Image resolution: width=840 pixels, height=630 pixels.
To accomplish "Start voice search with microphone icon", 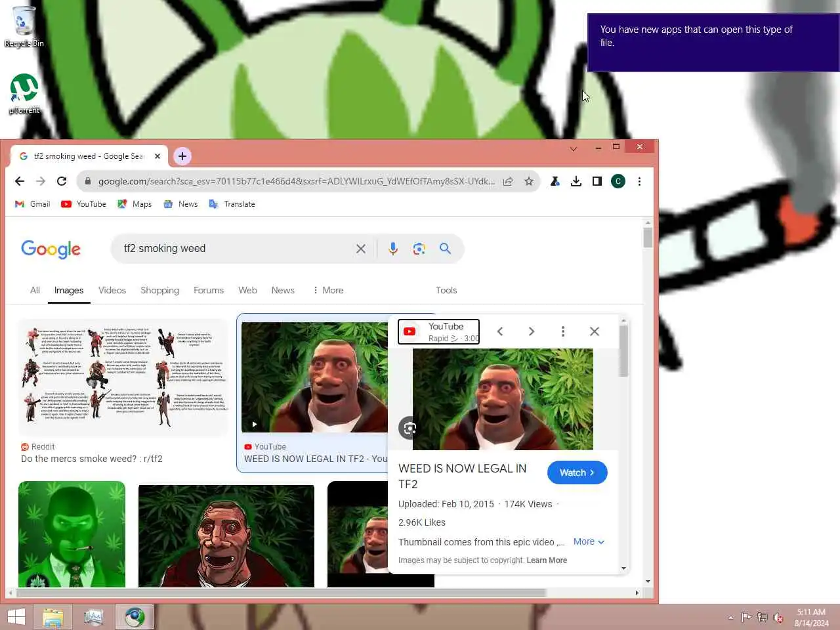I will (393, 249).
